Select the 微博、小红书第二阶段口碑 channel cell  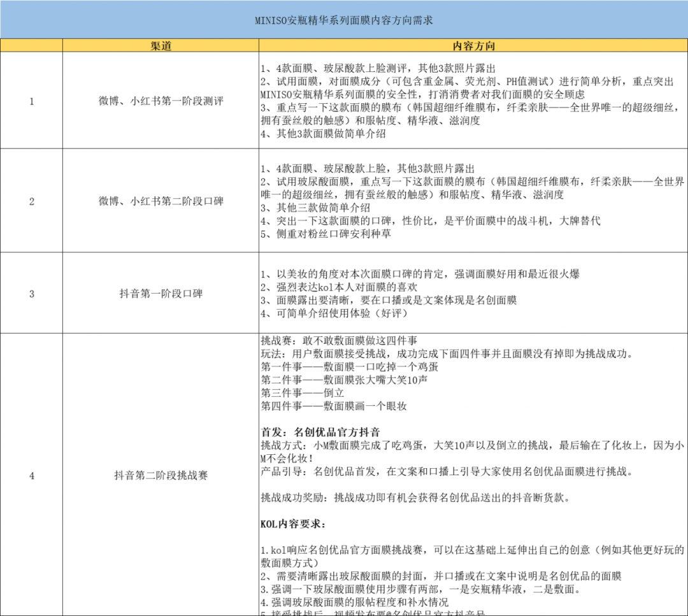(161, 201)
